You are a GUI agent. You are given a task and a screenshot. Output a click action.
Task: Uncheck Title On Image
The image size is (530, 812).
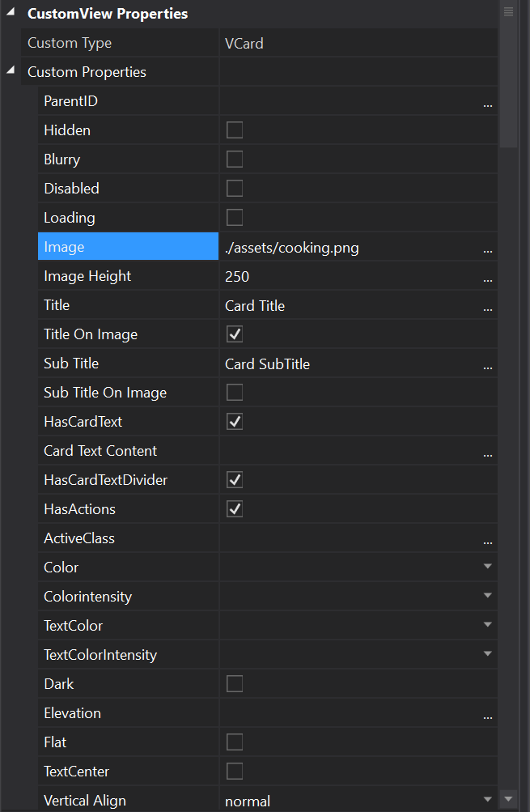235,334
